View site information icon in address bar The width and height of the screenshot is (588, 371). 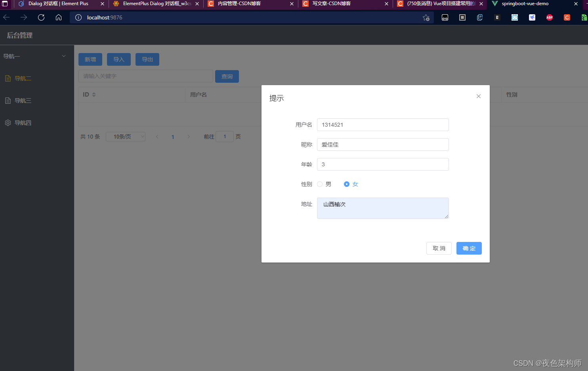pos(78,17)
